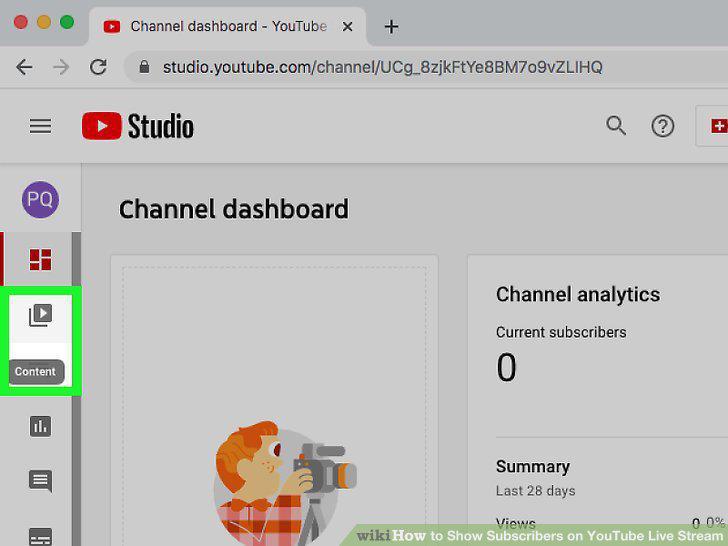Click the Last 28 days text
This screenshot has width=728, height=546.
(535, 491)
